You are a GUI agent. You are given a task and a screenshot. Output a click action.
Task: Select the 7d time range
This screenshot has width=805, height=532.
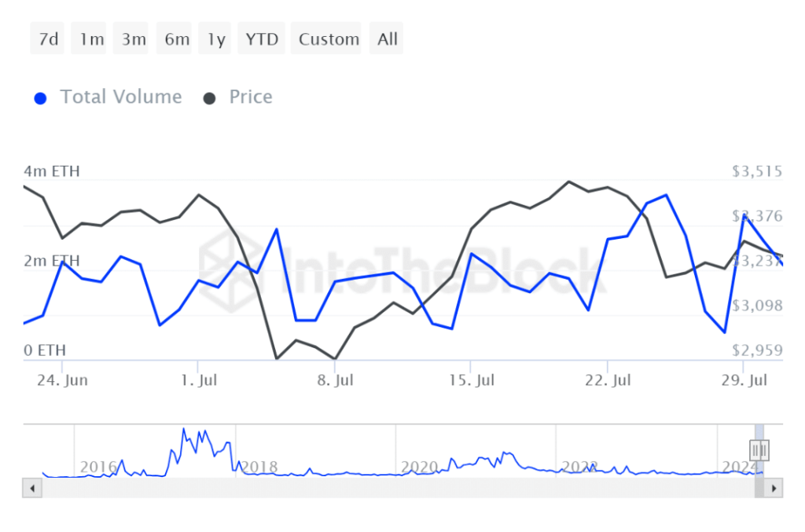coord(49,39)
